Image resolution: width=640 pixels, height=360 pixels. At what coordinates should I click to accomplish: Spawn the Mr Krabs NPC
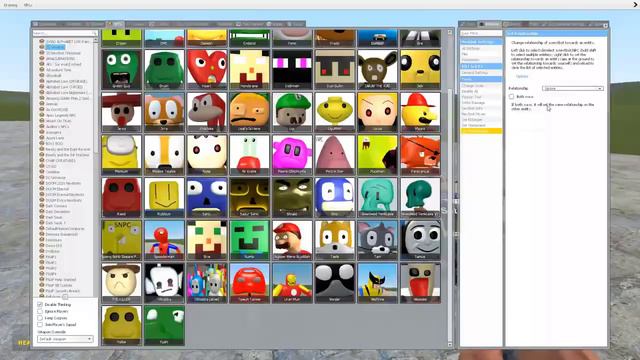point(249,155)
